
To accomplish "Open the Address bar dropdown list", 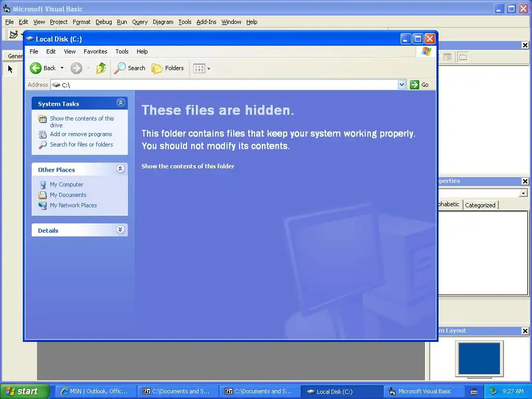I will pos(402,85).
